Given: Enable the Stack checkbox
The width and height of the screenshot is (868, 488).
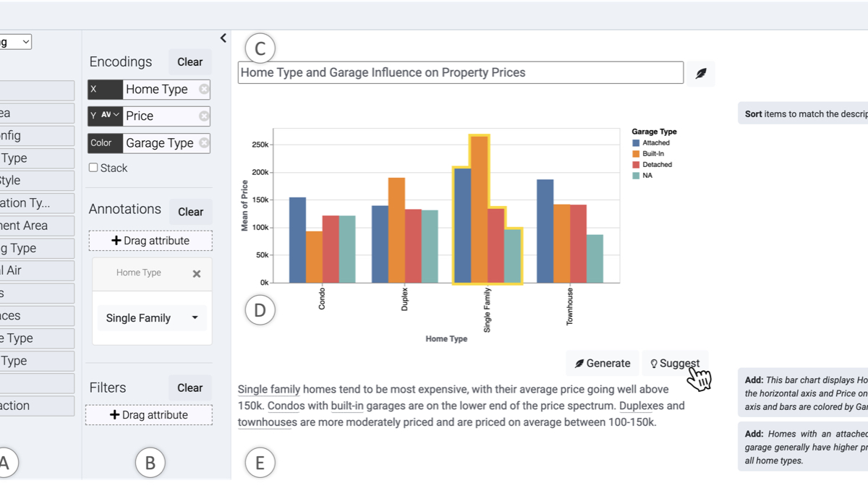Looking at the screenshot, I should tap(93, 168).
